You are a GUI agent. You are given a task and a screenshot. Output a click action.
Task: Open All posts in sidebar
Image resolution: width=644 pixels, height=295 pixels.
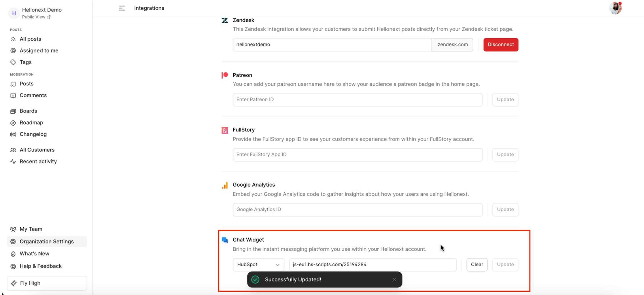[30, 39]
